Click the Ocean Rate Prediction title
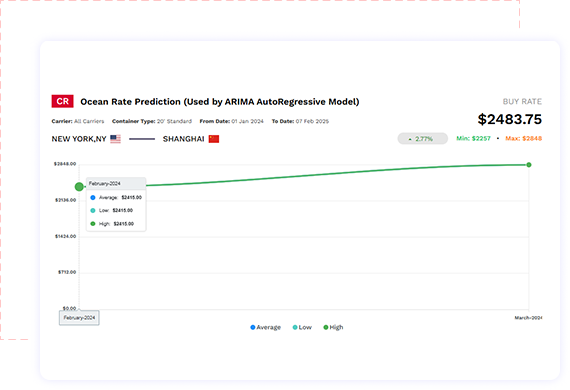Screen dimensions: 570x390 point(220,102)
